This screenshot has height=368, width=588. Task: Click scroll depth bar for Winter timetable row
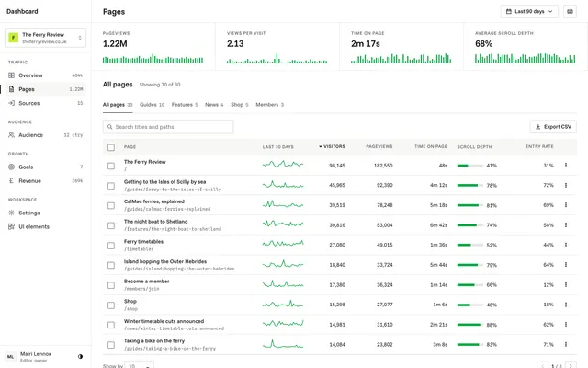(x=469, y=325)
